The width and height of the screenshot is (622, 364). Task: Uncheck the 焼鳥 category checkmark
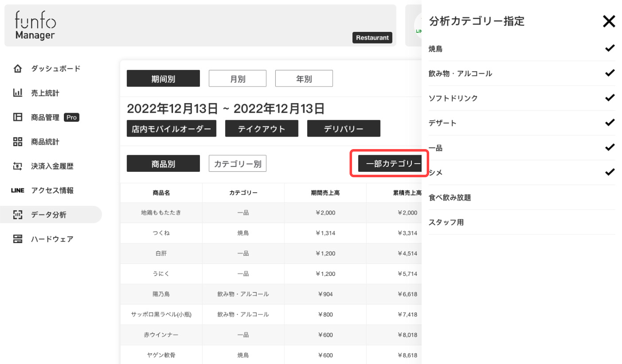click(610, 48)
